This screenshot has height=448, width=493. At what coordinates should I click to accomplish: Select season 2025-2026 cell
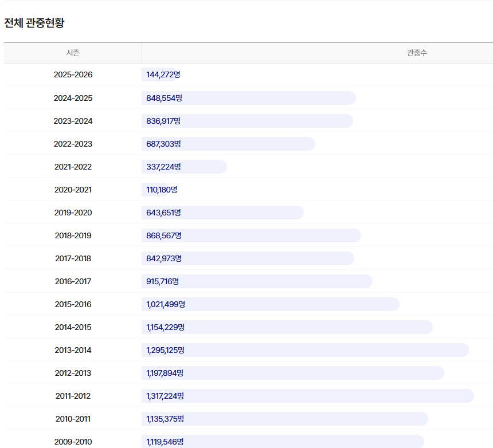73,75
